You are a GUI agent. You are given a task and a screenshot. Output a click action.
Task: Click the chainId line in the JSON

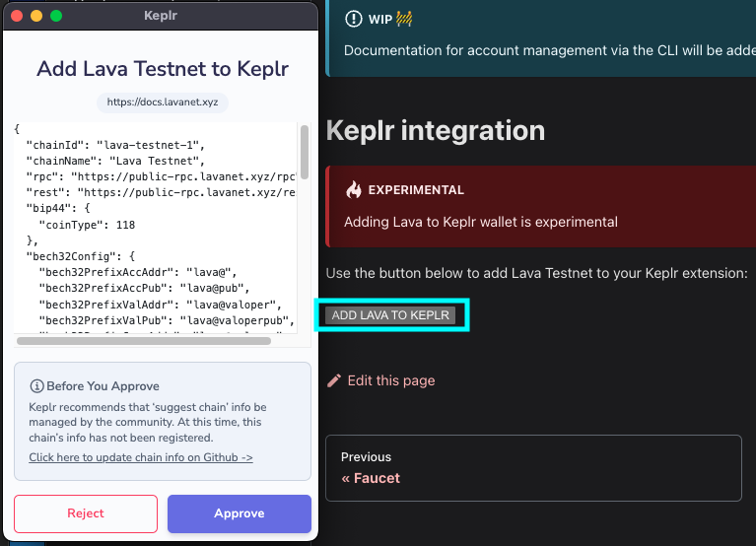115,145
